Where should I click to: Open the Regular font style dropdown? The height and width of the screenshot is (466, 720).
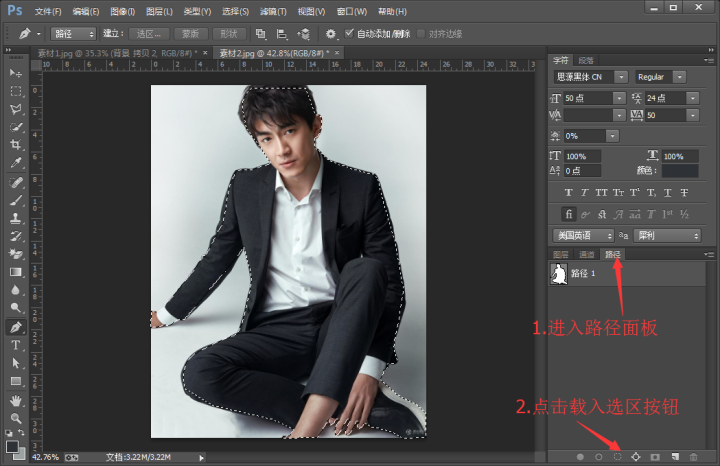(x=680, y=77)
